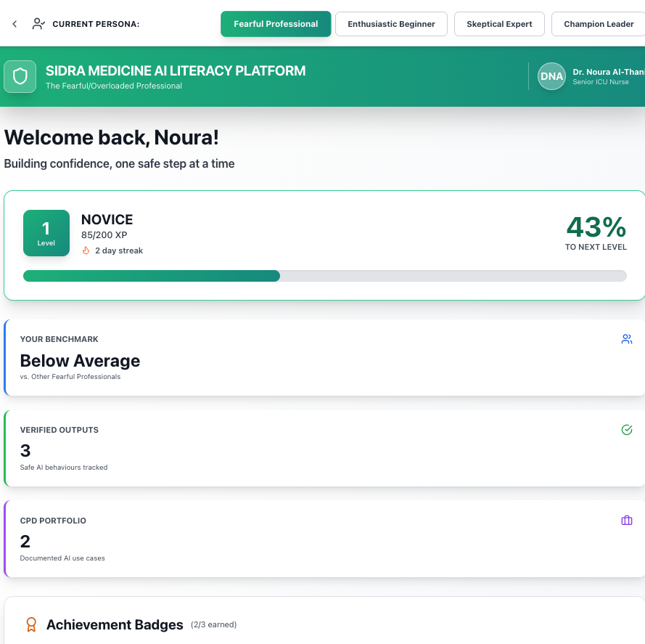This screenshot has width=645, height=644.
Task: Click the back arrow chevron
Action: coord(15,24)
